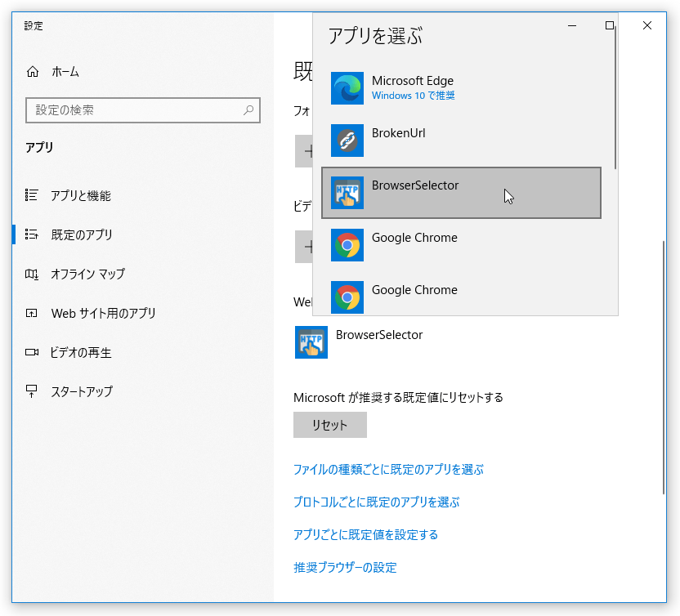Open ビデオの再生 settings
Viewport: 680px width, 616px height.
click(x=81, y=352)
